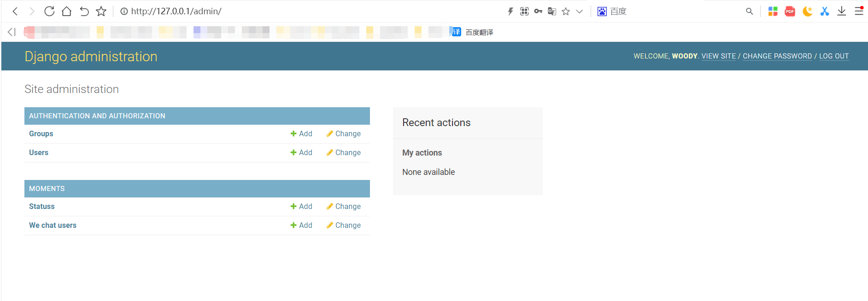The width and height of the screenshot is (868, 301).
Task: Add a new Status
Action: coord(301,206)
